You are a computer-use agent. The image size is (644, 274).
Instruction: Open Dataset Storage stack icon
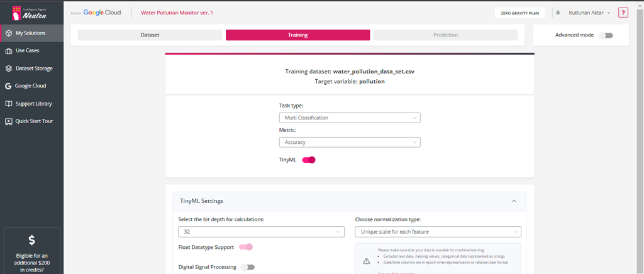pos(8,68)
